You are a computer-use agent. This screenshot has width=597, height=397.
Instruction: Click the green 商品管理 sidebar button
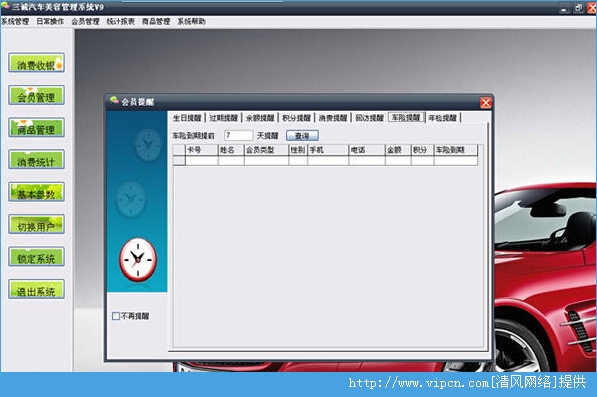point(36,128)
